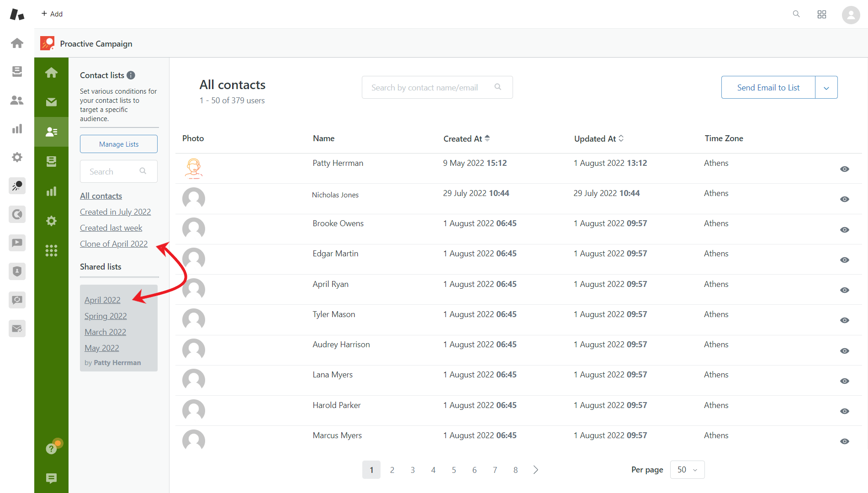Screen dimensions: 868x493
Task: Open Customers icon in gray sidebar
Action: pos(17,100)
